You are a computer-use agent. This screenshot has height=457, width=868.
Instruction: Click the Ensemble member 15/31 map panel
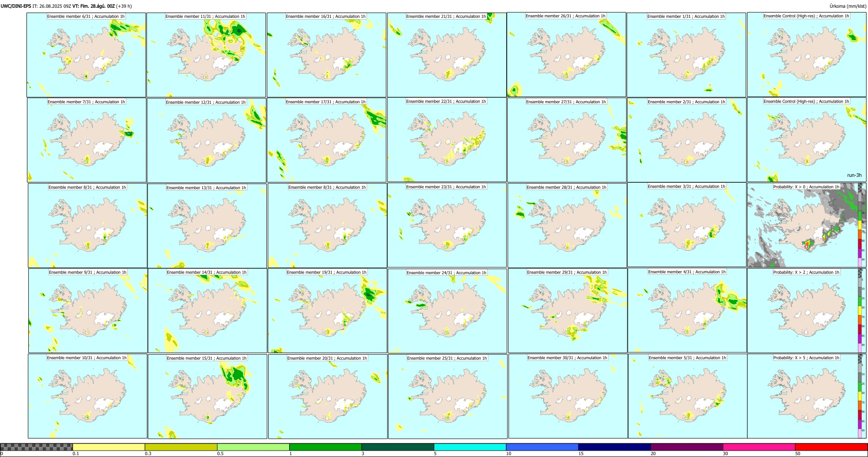[207, 396]
